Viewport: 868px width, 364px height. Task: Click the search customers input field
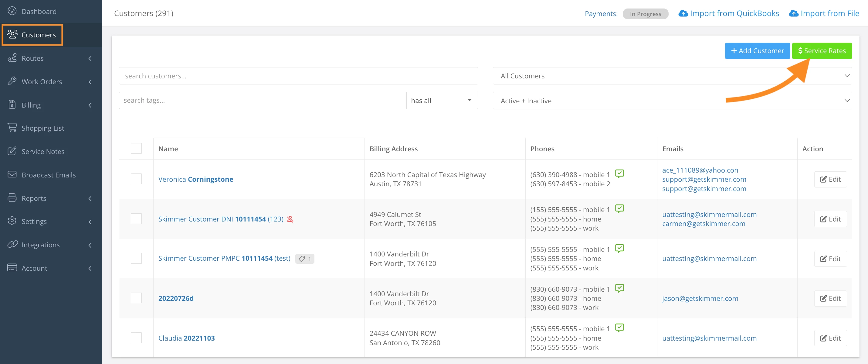pyautogui.click(x=298, y=76)
